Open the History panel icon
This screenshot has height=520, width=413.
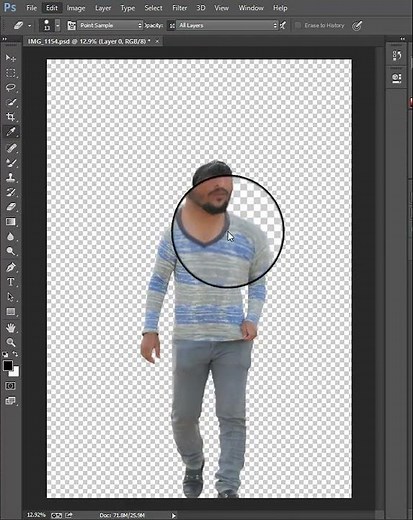(397, 55)
